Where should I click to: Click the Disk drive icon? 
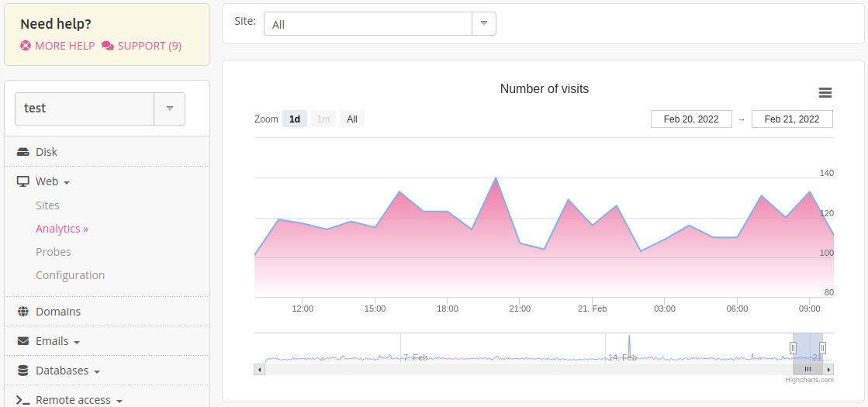pyautogui.click(x=23, y=152)
